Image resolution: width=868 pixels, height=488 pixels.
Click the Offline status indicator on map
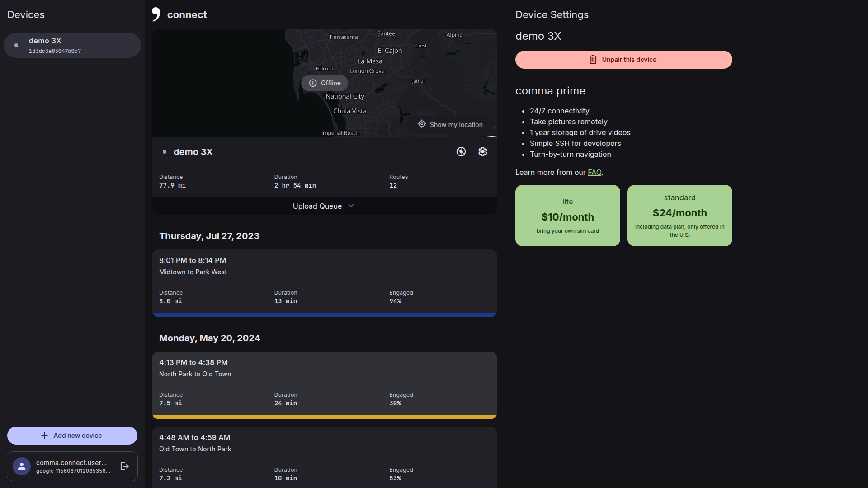click(325, 83)
